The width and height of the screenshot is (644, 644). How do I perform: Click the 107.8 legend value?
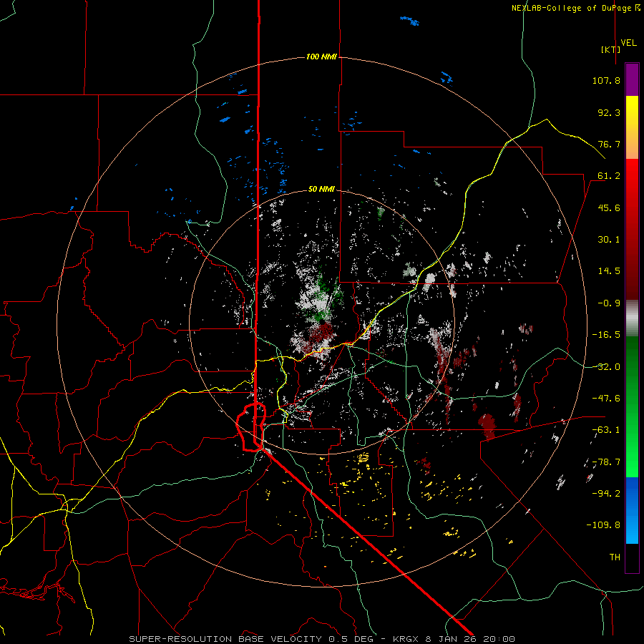click(x=606, y=80)
